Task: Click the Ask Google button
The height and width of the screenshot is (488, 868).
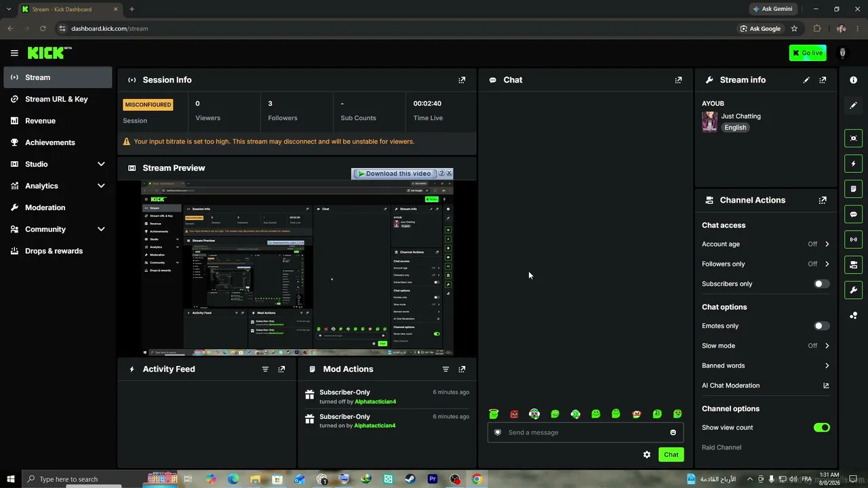Action: click(x=760, y=28)
